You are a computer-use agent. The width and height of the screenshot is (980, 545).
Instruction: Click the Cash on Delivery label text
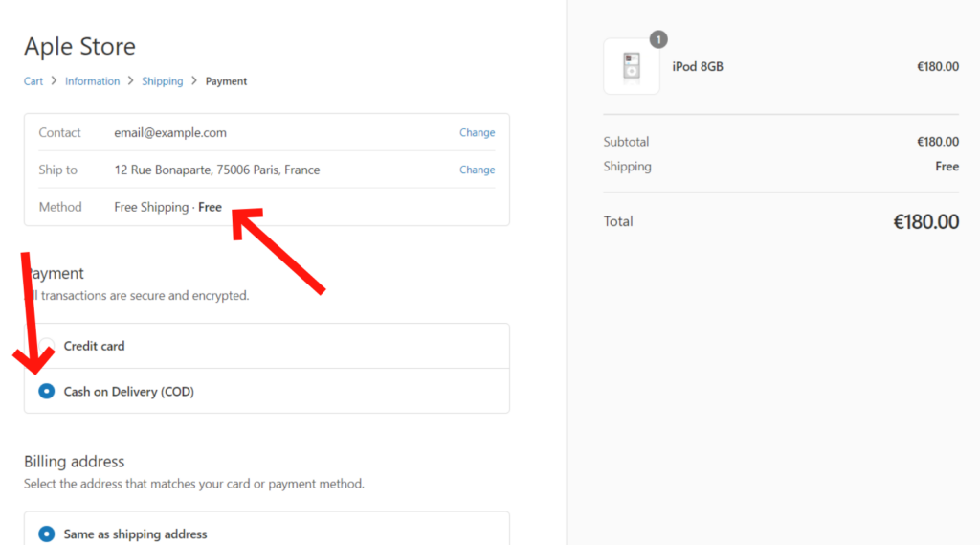coord(129,392)
